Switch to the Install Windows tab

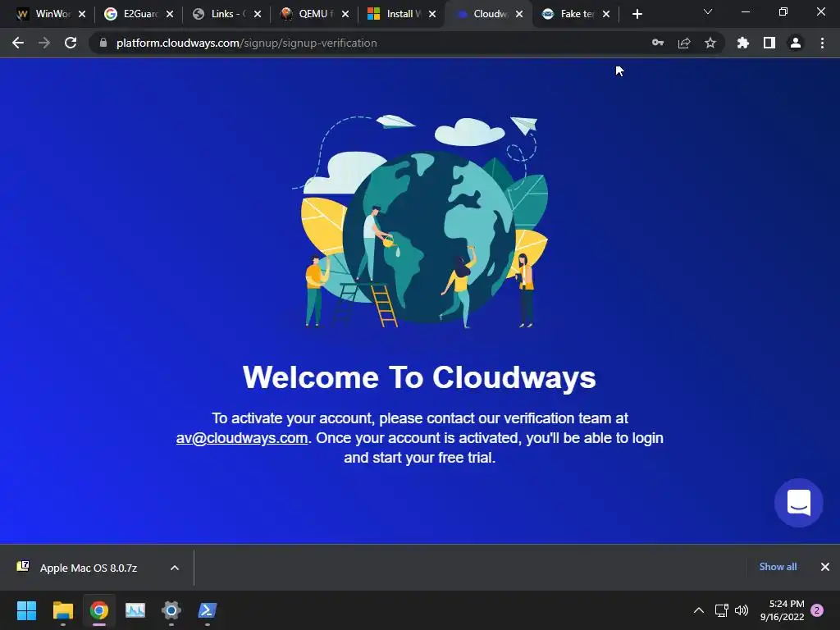tap(395, 14)
